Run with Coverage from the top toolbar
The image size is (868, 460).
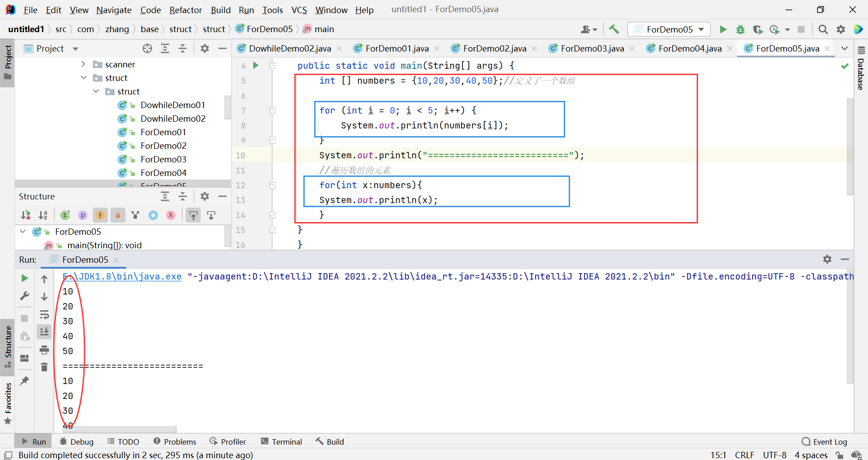pos(758,29)
